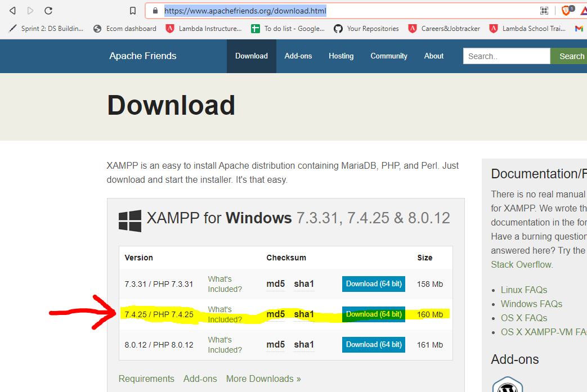Click the 158 Mb size value

click(430, 284)
